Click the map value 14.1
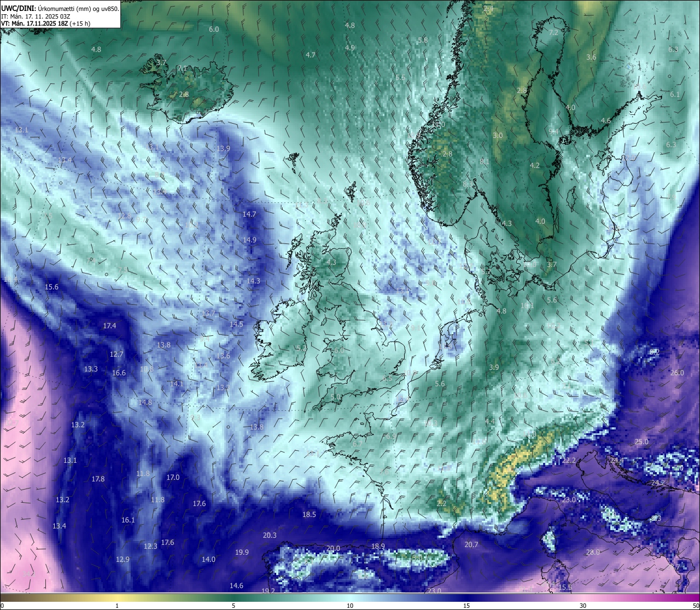Viewport: 700px width, 610px height. point(177,384)
